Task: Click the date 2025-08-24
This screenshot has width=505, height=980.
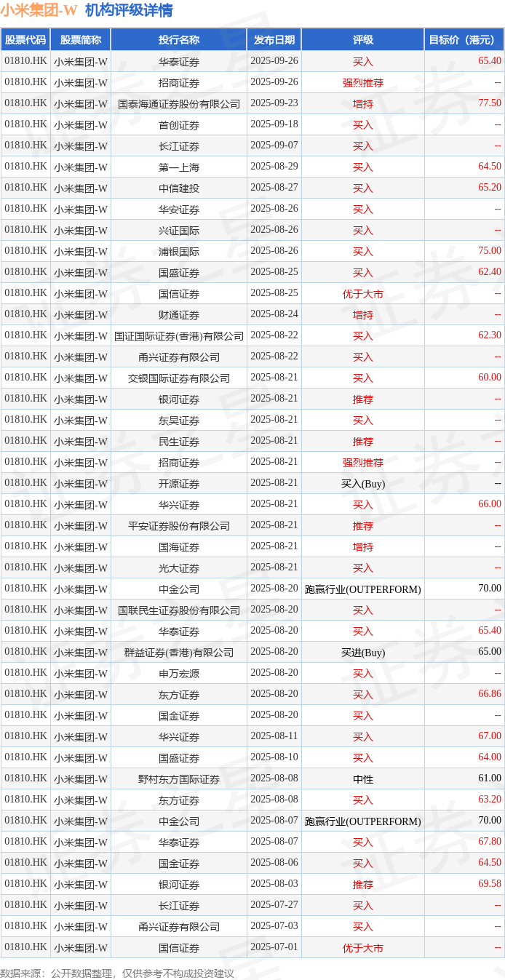Action: pos(274,314)
